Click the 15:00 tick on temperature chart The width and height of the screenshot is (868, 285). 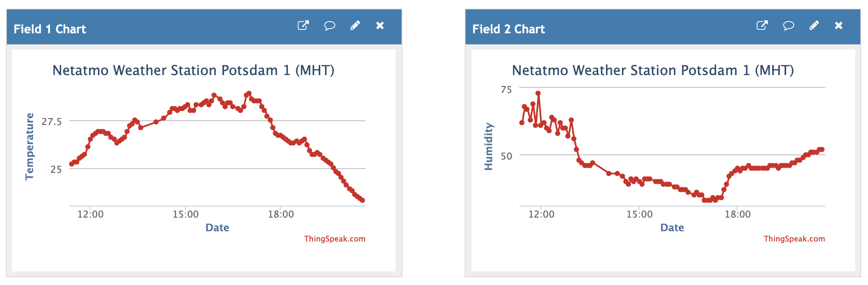click(185, 214)
